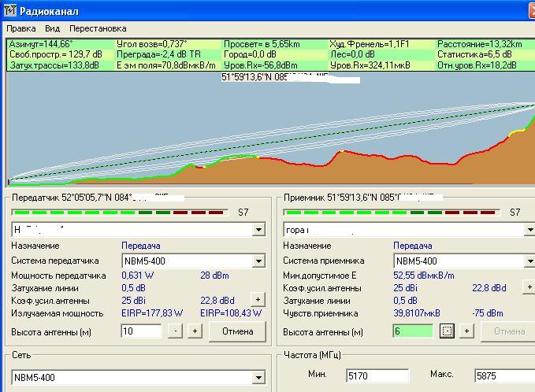Open the Система передатчика dropdown
The height and width of the screenshot is (392, 535).
(x=258, y=261)
